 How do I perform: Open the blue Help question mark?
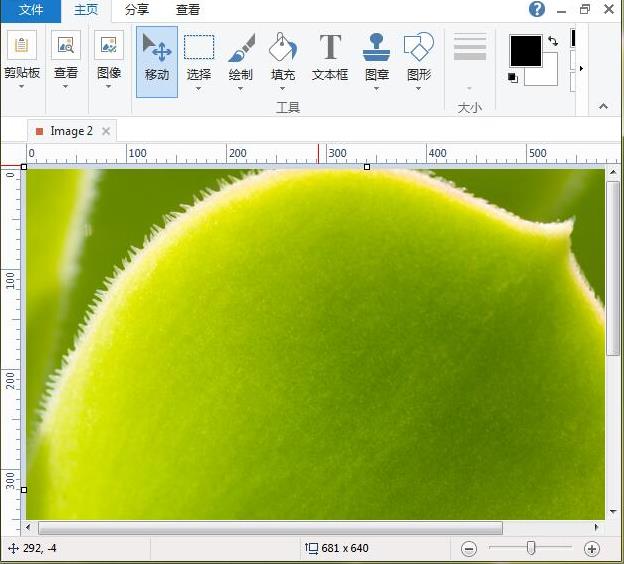click(537, 9)
